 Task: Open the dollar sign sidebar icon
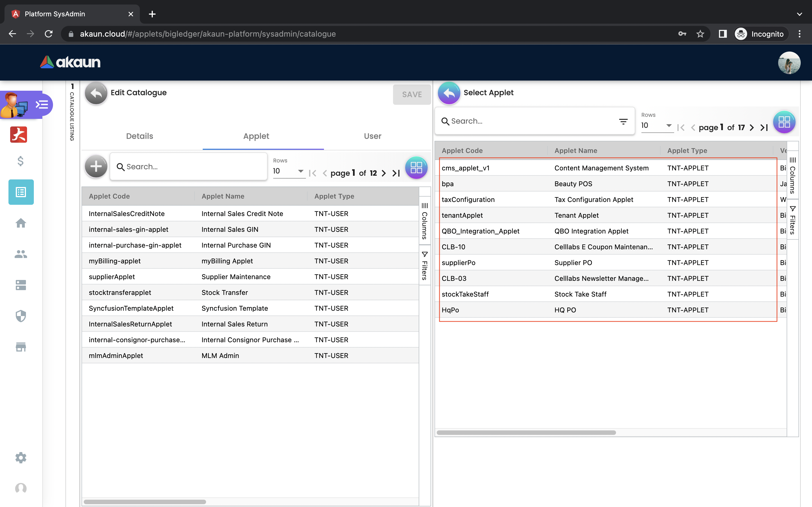point(21,161)
